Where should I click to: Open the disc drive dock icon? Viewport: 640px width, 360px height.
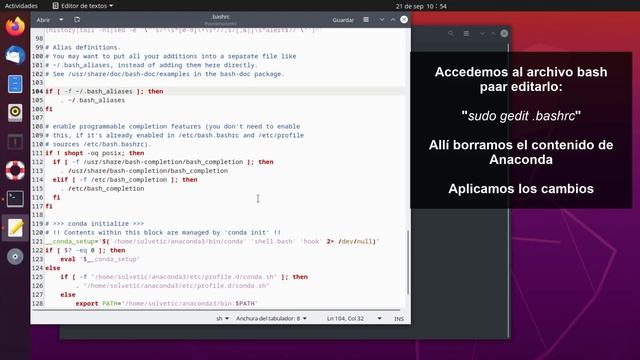[15, 256]
